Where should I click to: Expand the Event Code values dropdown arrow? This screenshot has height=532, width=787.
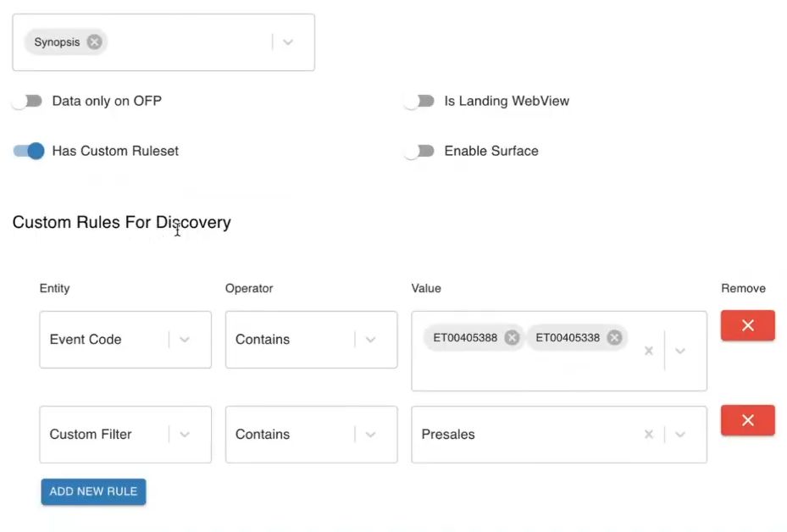(680, 351)
